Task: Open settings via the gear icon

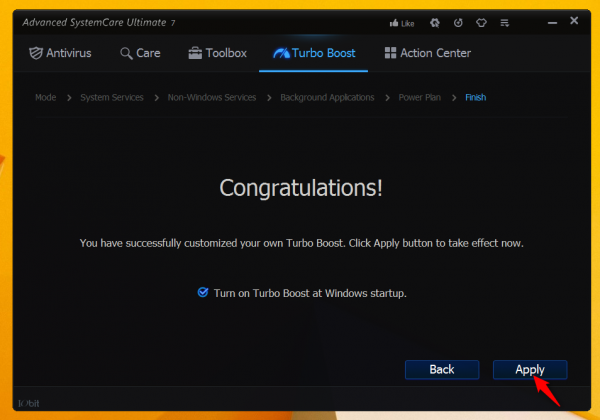Action: (x=435, y=23)
